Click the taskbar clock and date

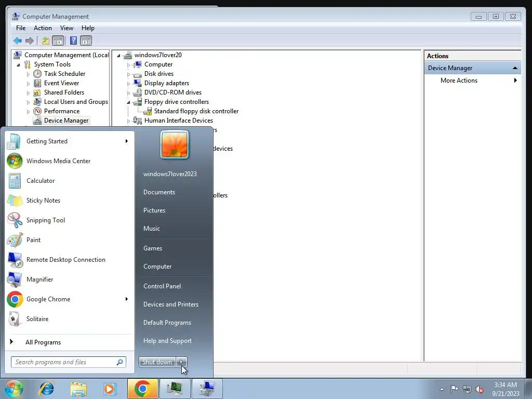[x=506, y=389]
